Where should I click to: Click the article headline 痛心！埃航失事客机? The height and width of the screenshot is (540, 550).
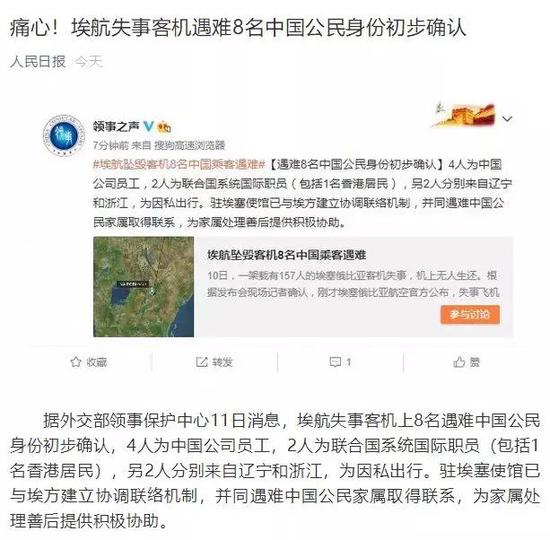[x=238, y=28]
